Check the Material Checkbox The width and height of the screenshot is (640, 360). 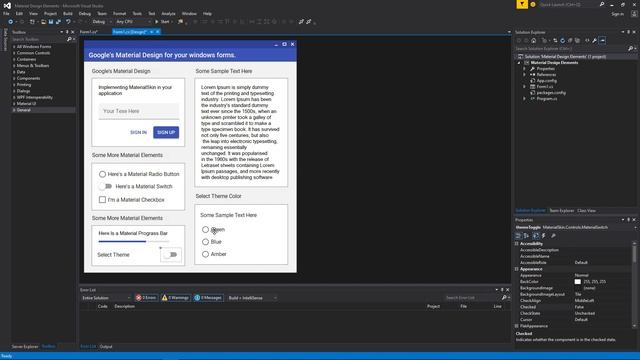pos(102,200)
